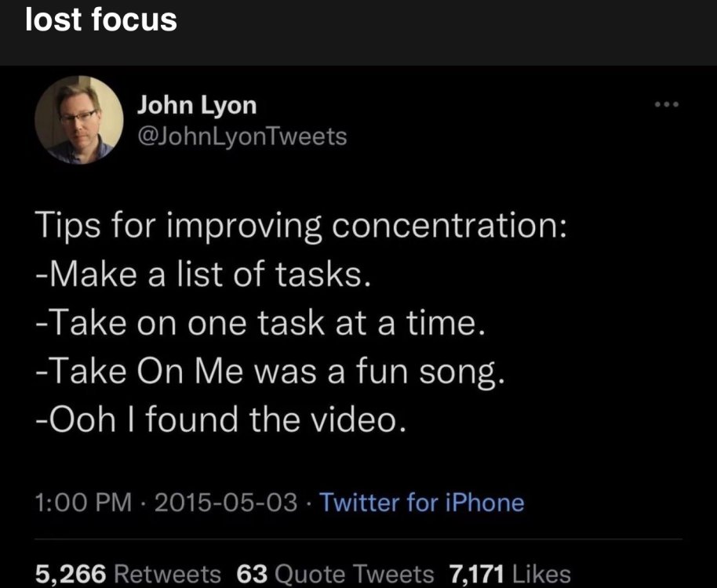Click the word 'concentration:' in the tweet
This screenshot has width=717, height=588.
[x=449, y=225]
